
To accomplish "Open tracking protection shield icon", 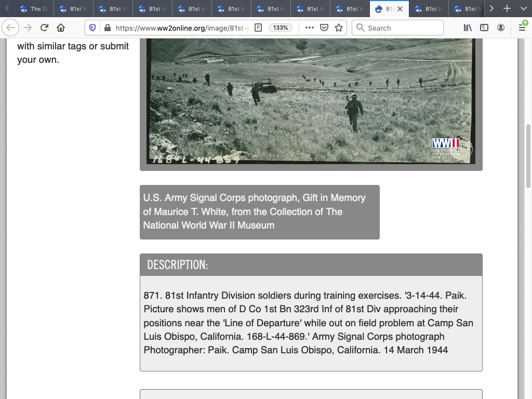I will (x=92, y=28).
